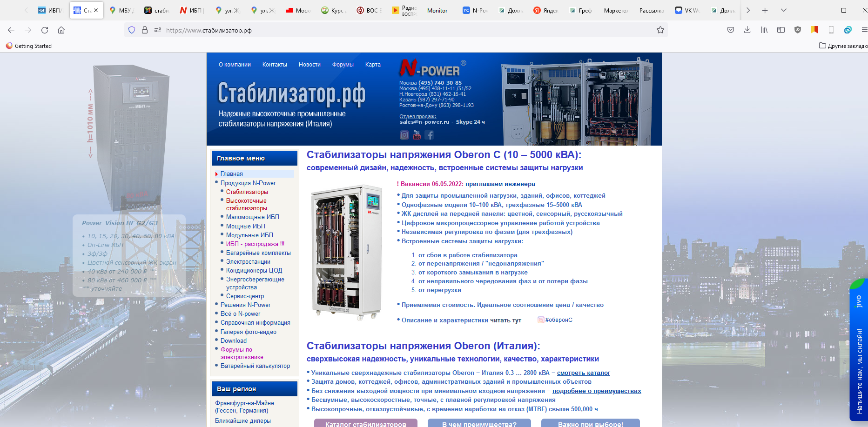Open the uBlock shield extension
868x427 pixels.
(x=798, y=30)
